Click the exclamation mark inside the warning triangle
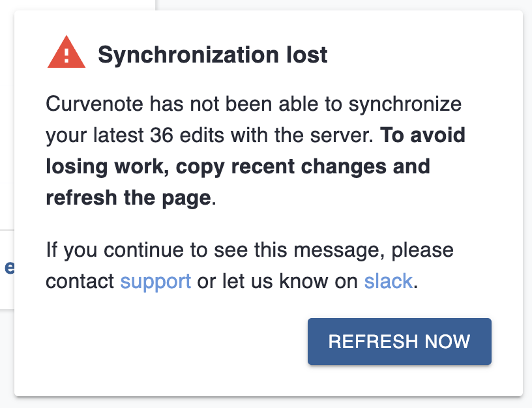 coord(66,55)
